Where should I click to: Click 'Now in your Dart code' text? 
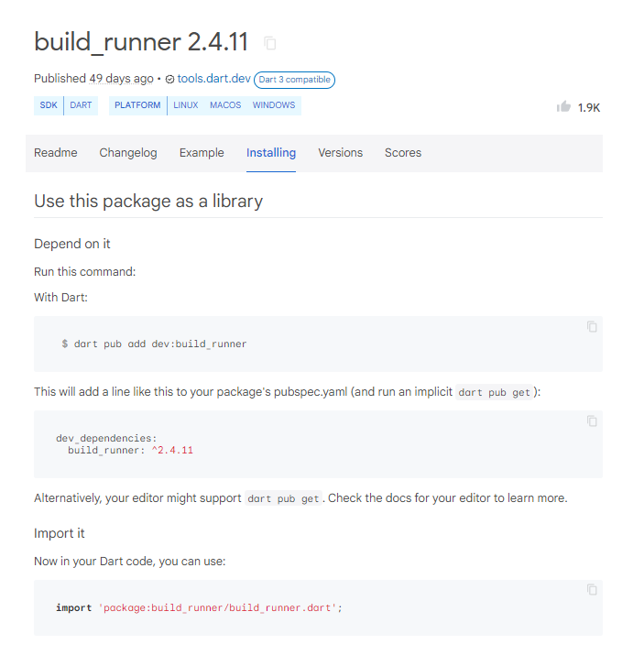[129, 562]
